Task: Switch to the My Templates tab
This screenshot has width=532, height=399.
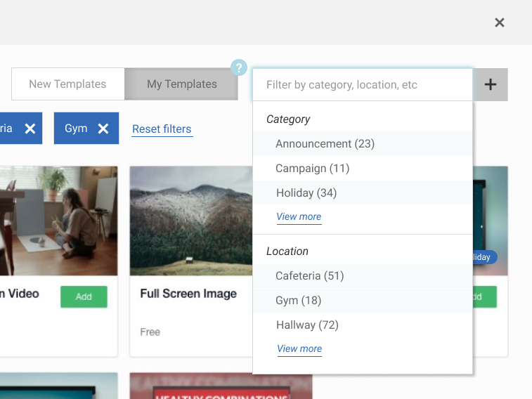Action: [181, 84]
